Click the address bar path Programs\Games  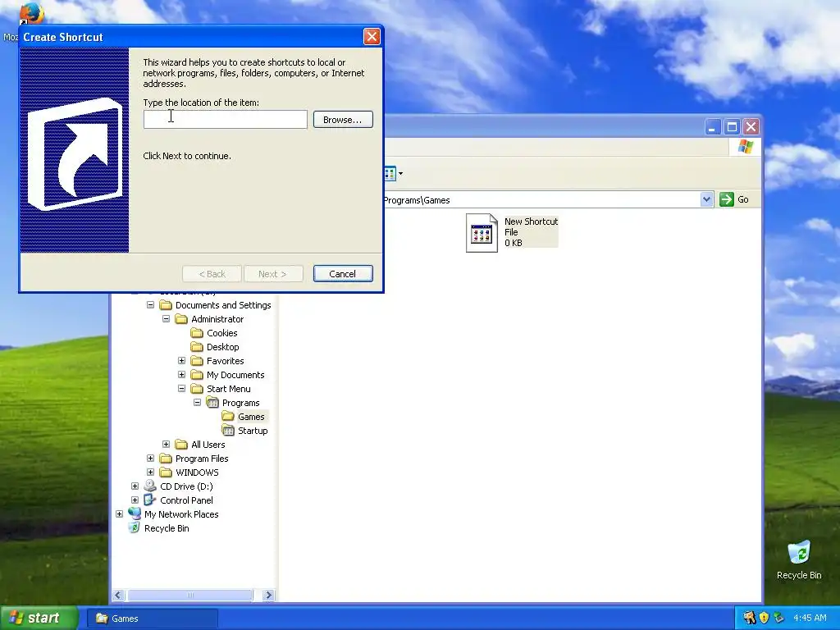click(x=417, y=200)
